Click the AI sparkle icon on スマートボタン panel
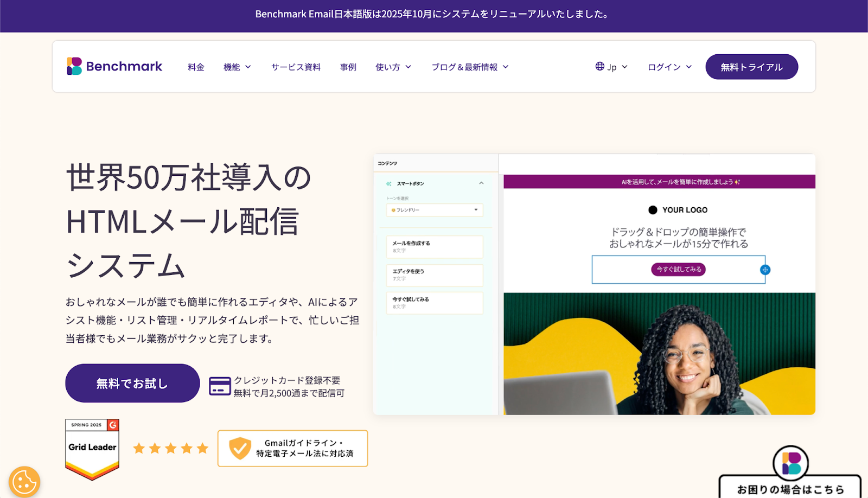 pyautogui.click(x=388, y=183)
